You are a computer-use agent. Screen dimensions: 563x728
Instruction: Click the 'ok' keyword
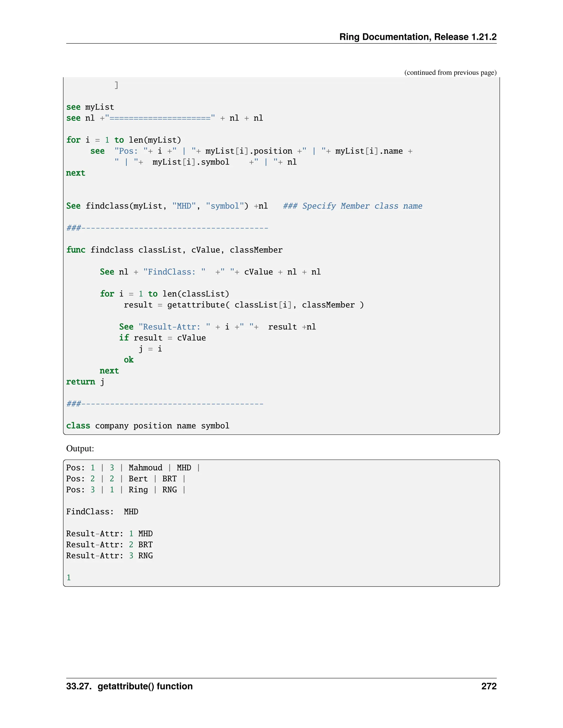(x=128, y=360)
